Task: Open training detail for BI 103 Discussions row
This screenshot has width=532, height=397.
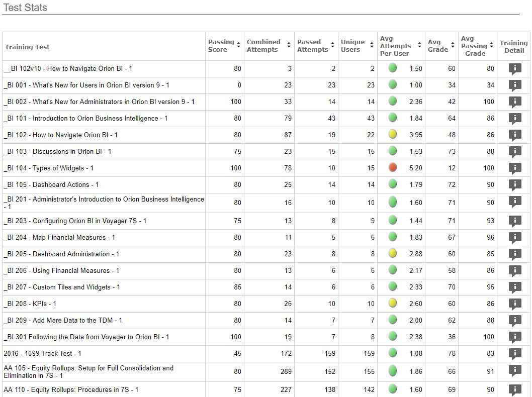Action: 515,152
